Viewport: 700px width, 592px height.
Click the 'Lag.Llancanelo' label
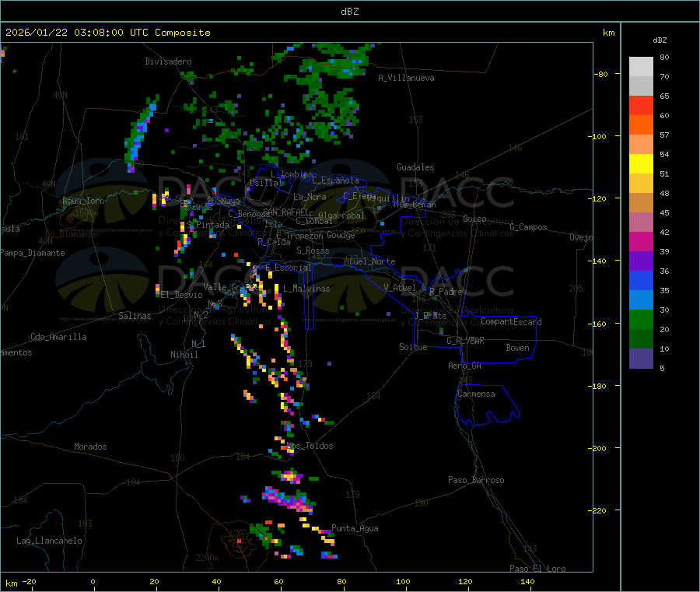49,541
